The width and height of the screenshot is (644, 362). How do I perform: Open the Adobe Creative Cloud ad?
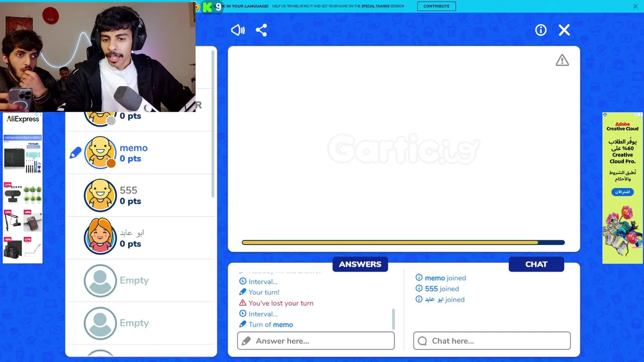click(x=623, y=188)
